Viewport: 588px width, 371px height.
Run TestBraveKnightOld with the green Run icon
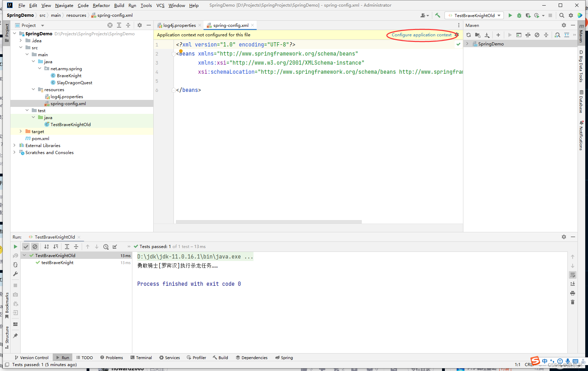click(510, 15)
